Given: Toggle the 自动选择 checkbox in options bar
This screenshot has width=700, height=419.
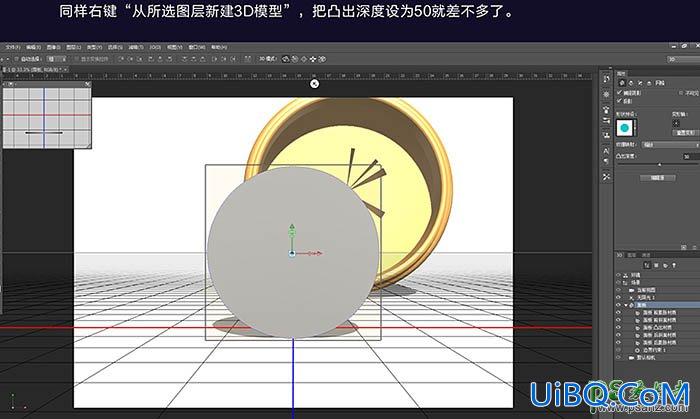Looking at the screenshot, I should coord(16,59).
